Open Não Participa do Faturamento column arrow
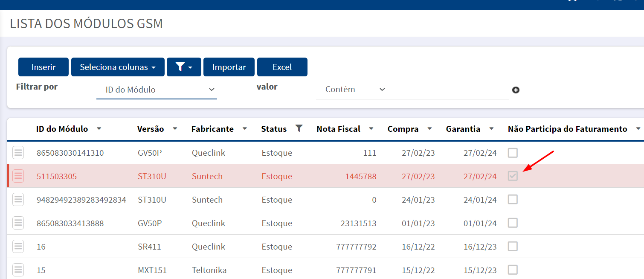Screen dimensions: 644x279 (x=638, y=128)
